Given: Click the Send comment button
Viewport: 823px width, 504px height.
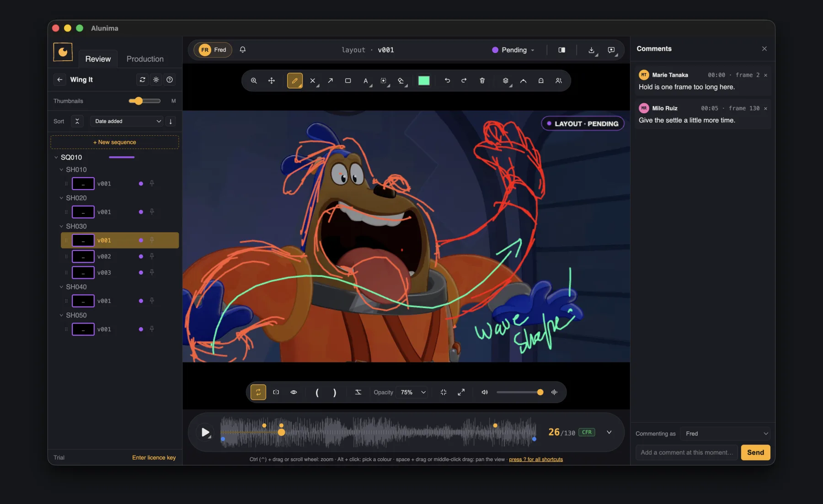Looking at the screenshot, I should [755, 452].
